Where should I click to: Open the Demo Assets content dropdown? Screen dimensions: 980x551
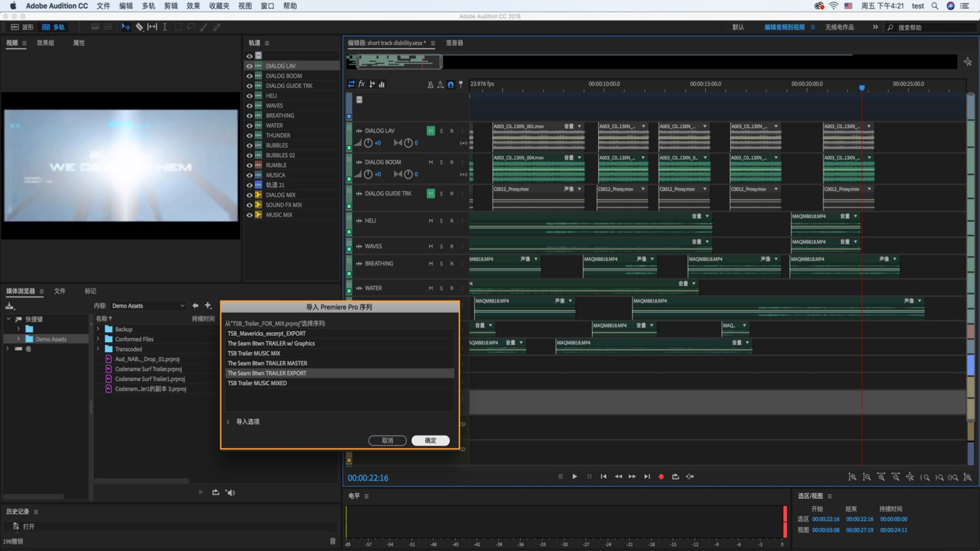(x=148, y=305)
